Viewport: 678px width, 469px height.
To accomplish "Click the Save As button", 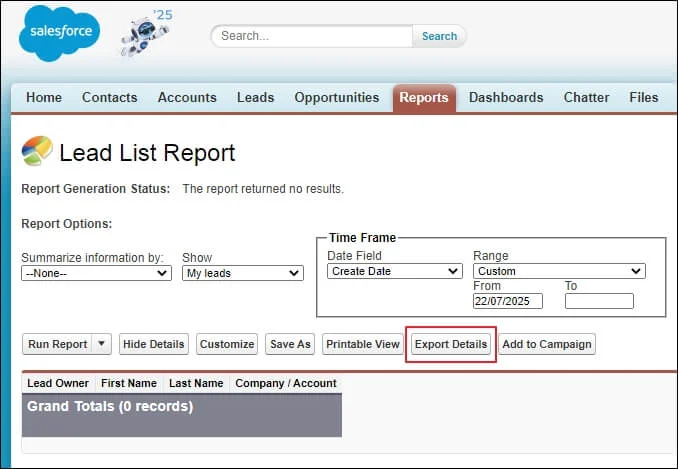I will coord(290,344).
